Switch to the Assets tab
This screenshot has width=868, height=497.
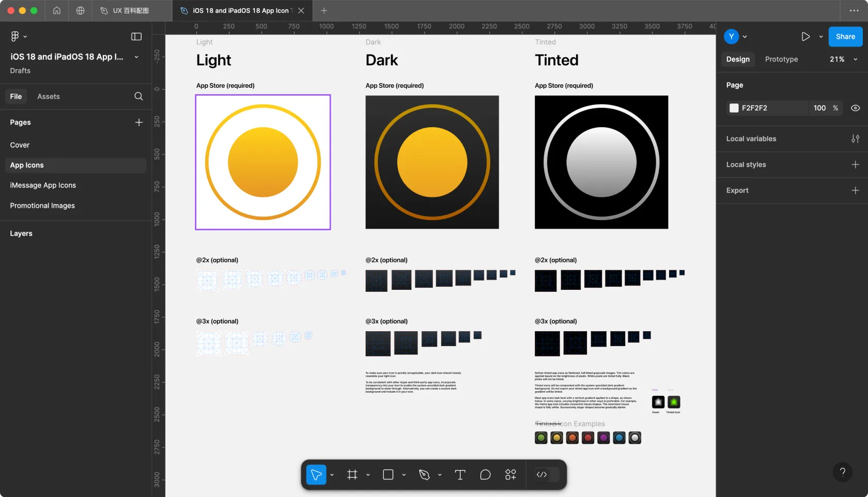tap(48, 97)
